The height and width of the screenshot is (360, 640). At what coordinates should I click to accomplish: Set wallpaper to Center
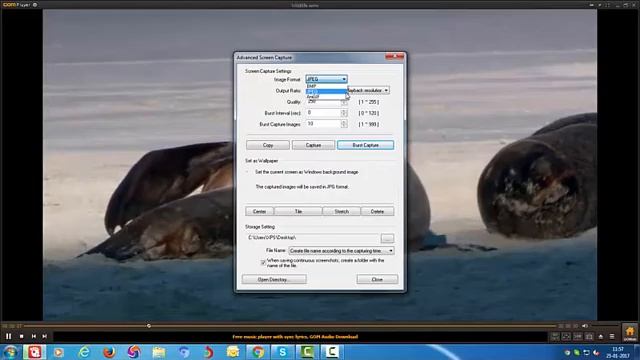[x=260, y=211]
